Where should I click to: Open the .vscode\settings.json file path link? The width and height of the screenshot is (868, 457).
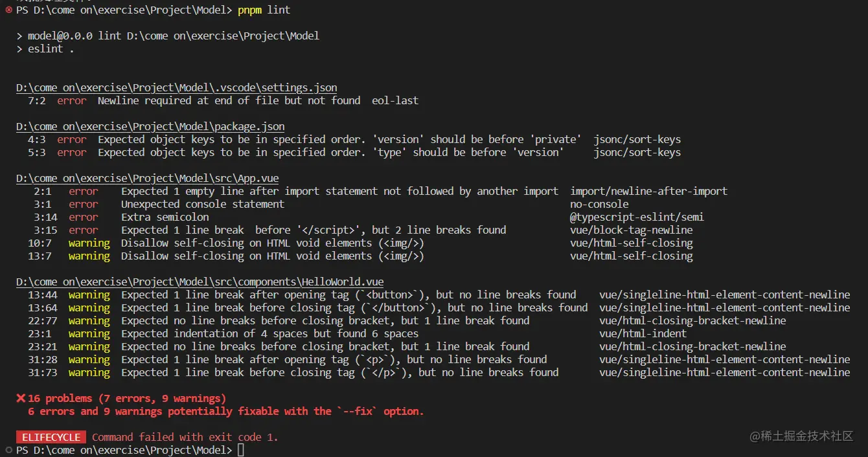177,87
